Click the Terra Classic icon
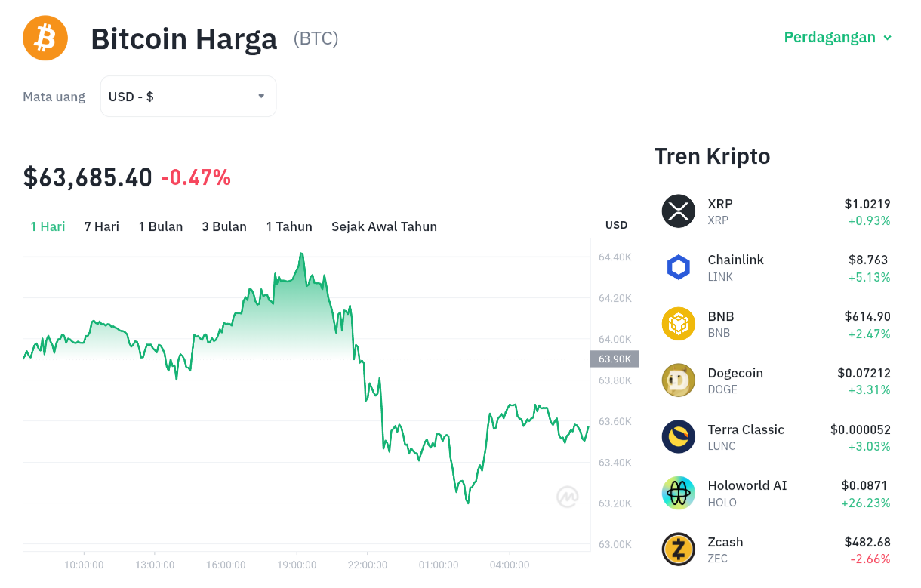This screenshot has height=588, width=921. pos(679,437)
